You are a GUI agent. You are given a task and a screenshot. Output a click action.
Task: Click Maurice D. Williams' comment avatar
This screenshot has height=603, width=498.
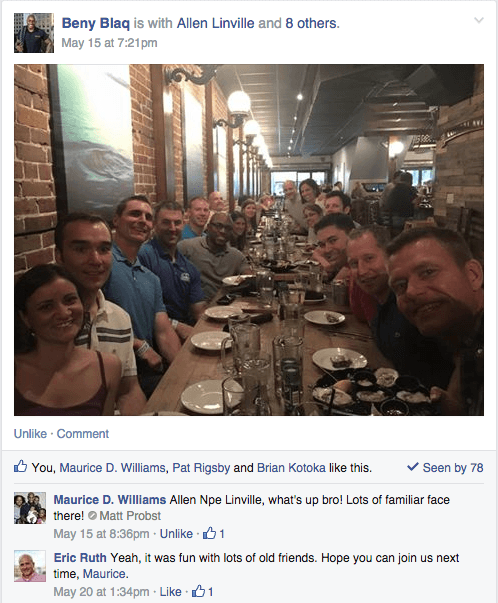tap(30, 508)
